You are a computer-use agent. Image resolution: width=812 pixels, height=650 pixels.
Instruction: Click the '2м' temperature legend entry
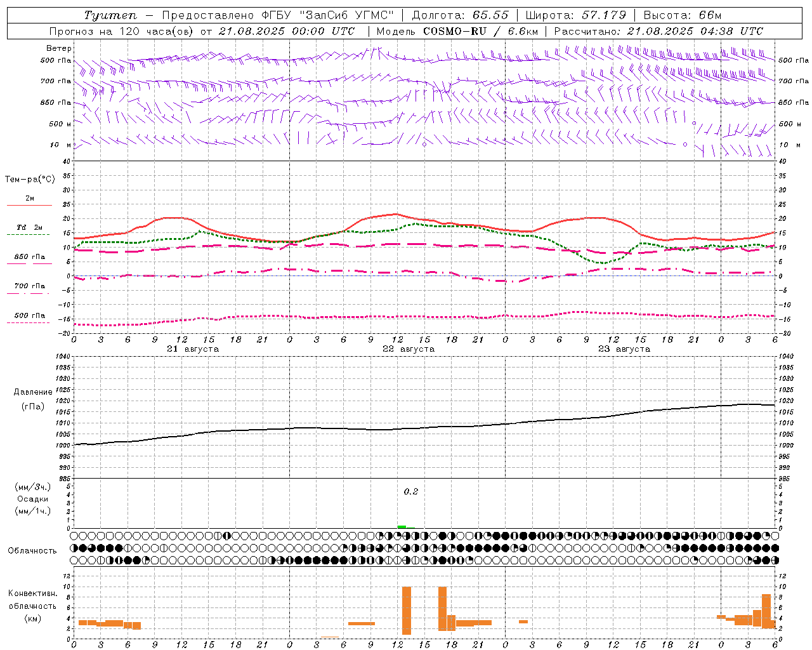click(30, 199)
